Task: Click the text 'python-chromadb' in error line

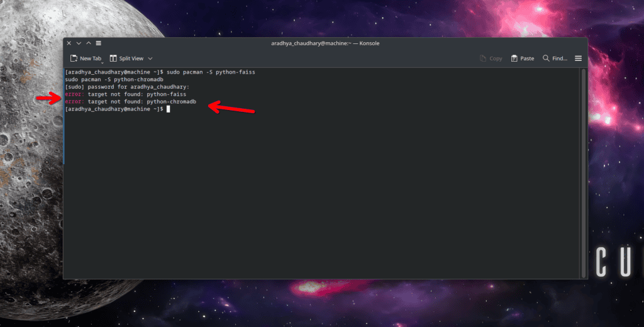Action: click(171, 101)
